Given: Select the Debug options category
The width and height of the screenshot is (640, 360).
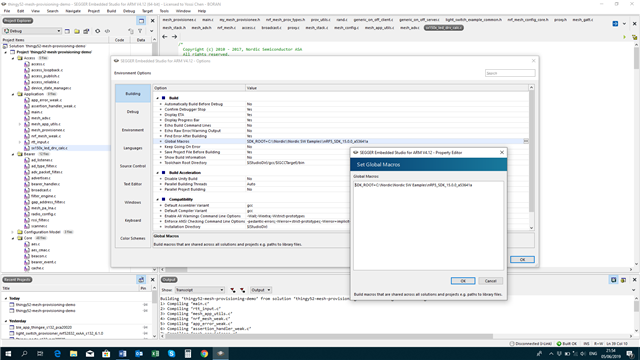Looking at the screenshot, I should pyautogui.click(x=133, y=111).
